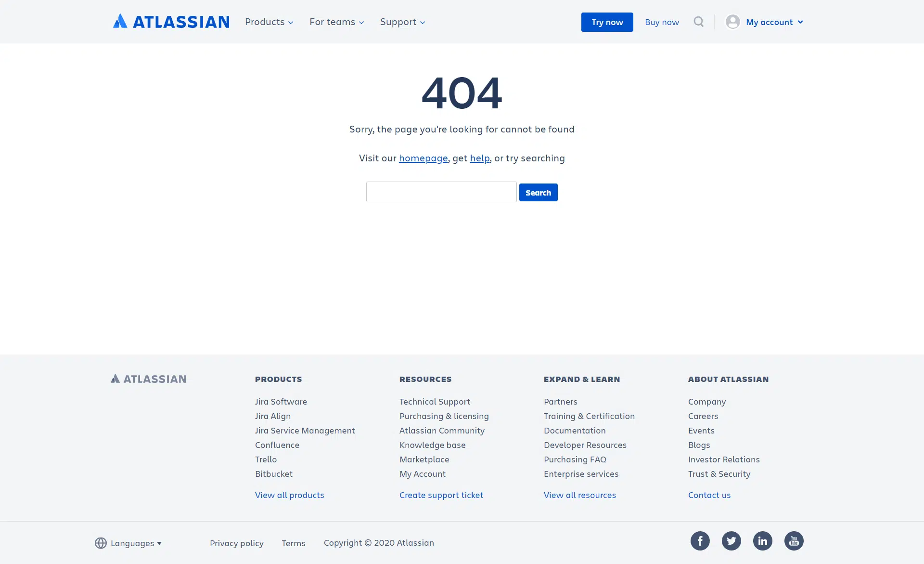This screenshot has width=924, height=564.
Task: Click the globe icon beside Languages
Action: click(x=101, y=543)
